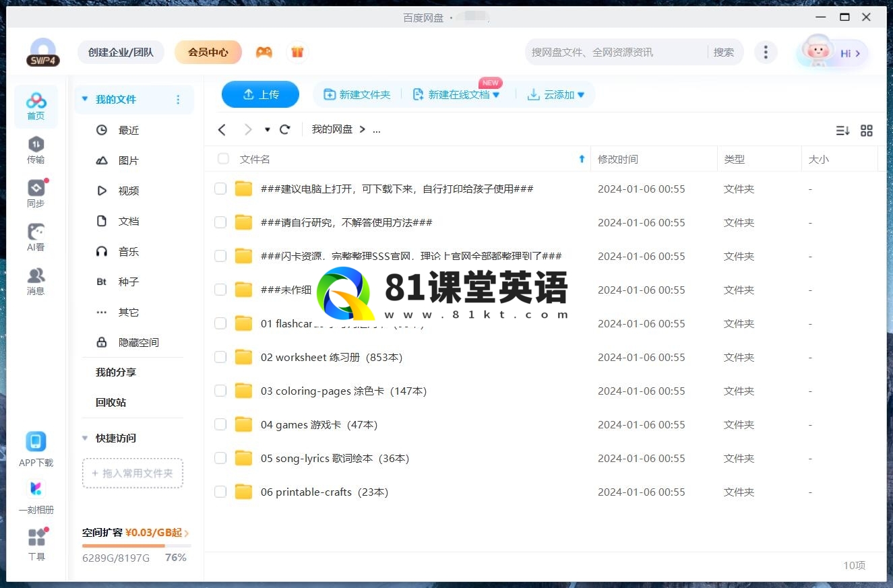
Task: Open the 传输 transfer panel
Action: click(36, 150)
